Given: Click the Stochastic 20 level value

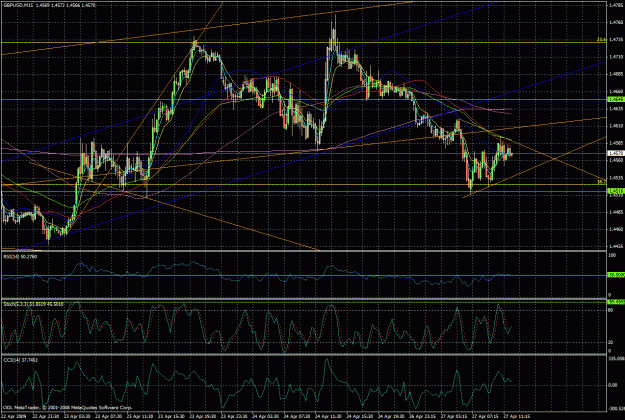Looking at the screenshot, I should coord(611,342).
